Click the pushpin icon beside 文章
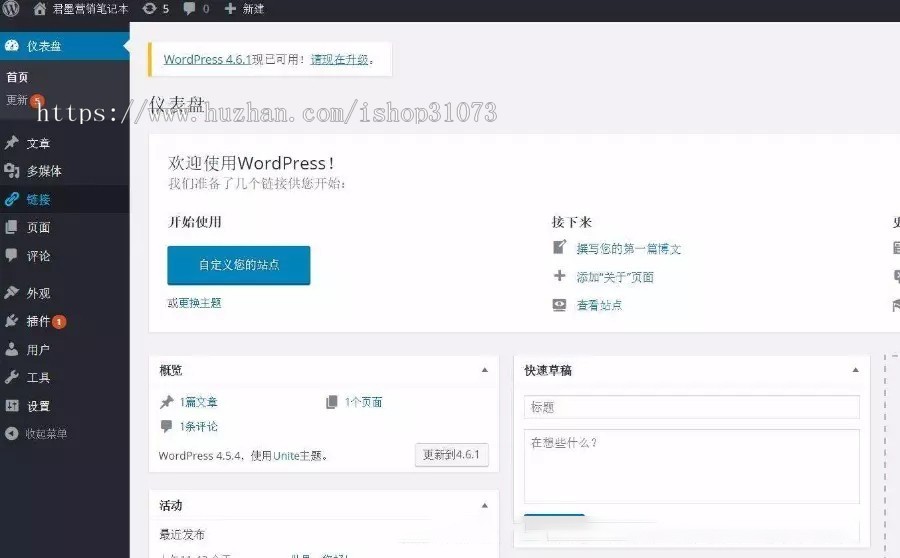900x558 pixels. (11, 143)
